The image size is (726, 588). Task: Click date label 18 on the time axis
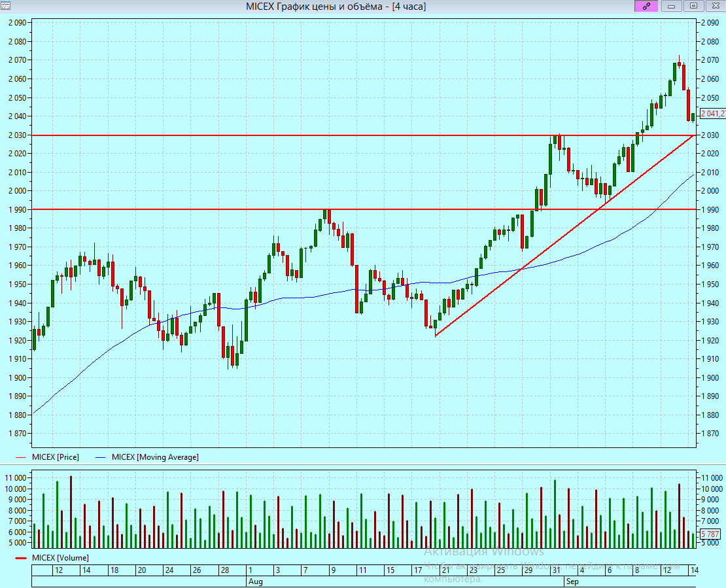pyautogui.click(x=114, y=570)
